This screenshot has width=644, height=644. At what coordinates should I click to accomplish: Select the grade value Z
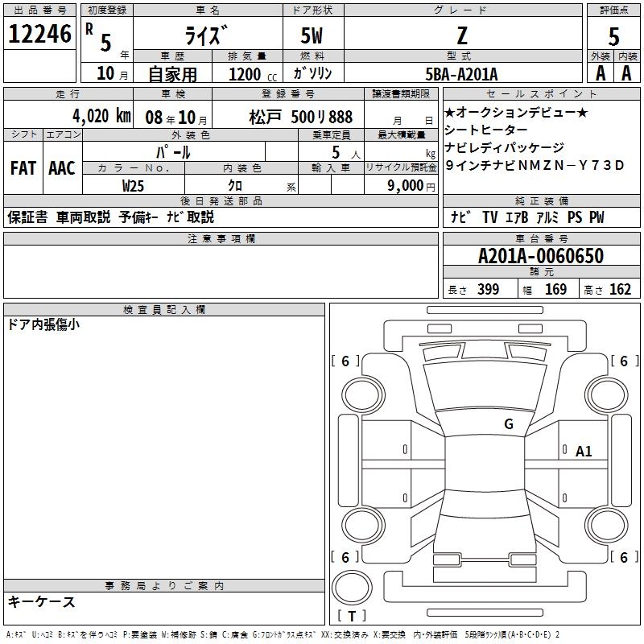[462, 35]
